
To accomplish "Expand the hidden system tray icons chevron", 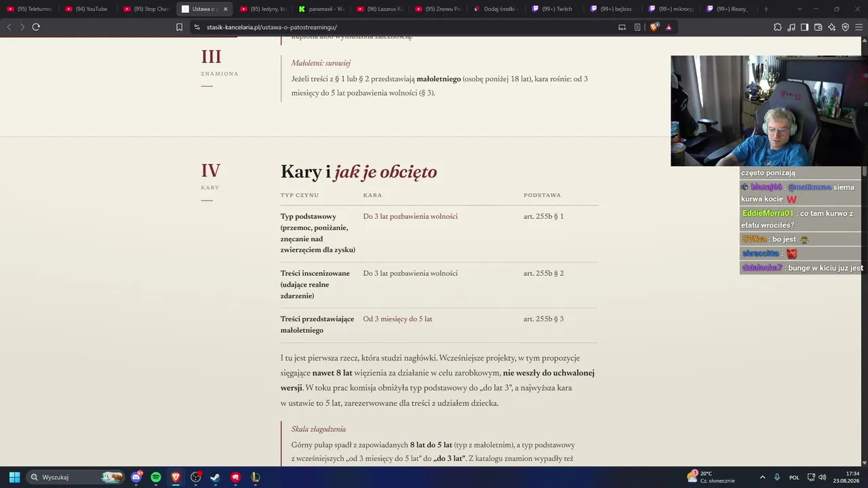I will 762,477.
